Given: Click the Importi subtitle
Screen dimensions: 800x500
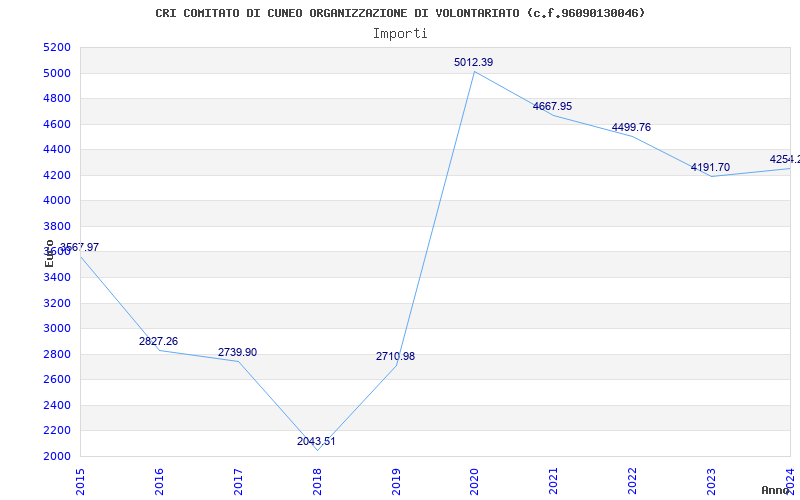Looking at the screenshot, I should (x=400, y=34).
